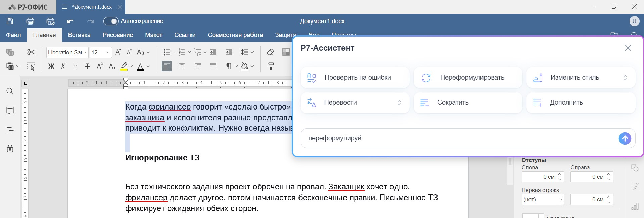Increase the font size
Screen dimensions: 644x218
click(118, 52)
